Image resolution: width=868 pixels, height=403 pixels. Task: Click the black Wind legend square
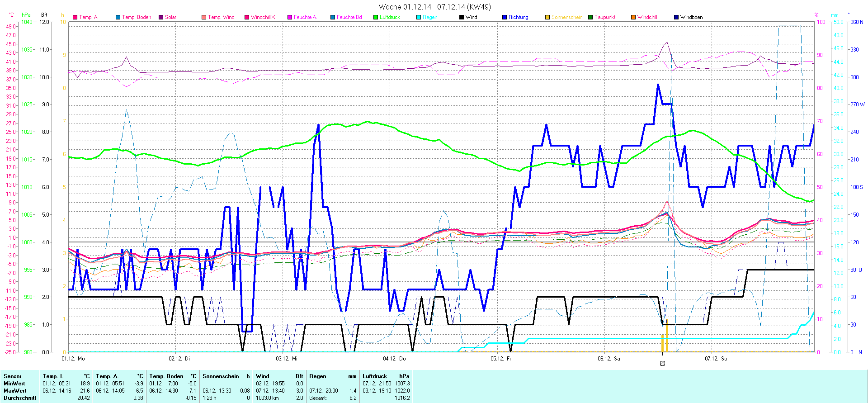coord(462,17)
